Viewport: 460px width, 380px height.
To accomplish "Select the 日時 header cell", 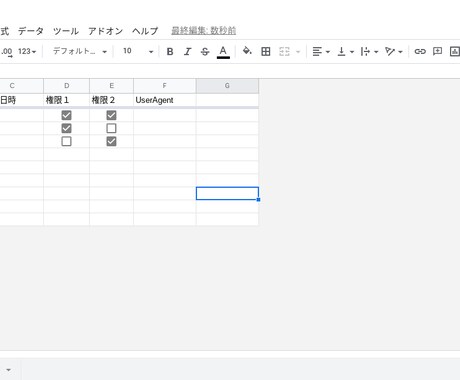I will [21, 100].
